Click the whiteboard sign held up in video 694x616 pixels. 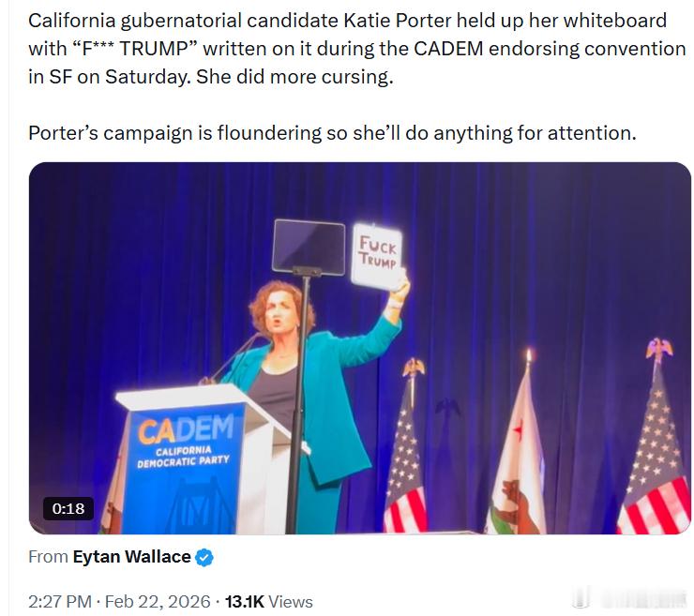(x=378, y=254)
